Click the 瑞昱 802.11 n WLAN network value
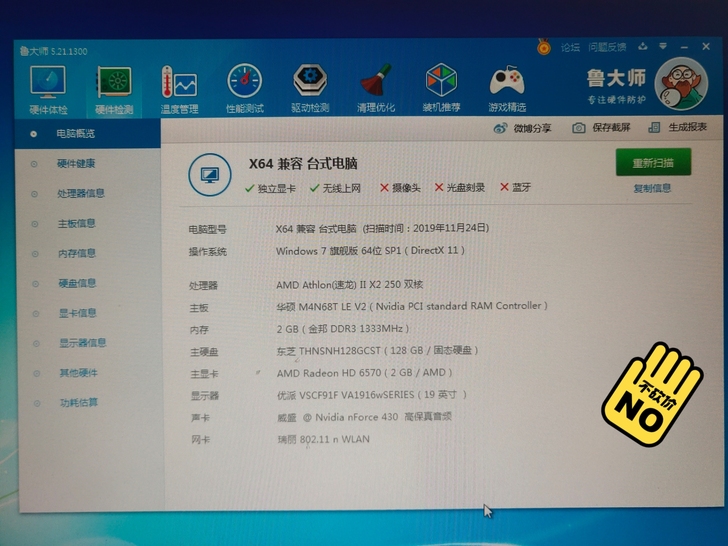The height and width of the screenshot is (546, 728). (x=324, y=439)
